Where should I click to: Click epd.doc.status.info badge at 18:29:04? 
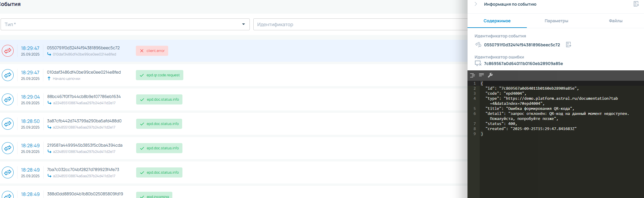coord(159,99)
